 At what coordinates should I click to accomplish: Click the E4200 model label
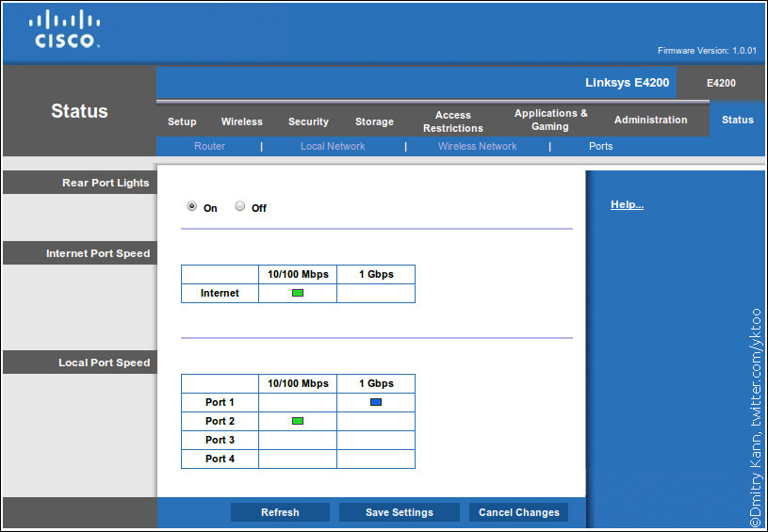point(721,83)
